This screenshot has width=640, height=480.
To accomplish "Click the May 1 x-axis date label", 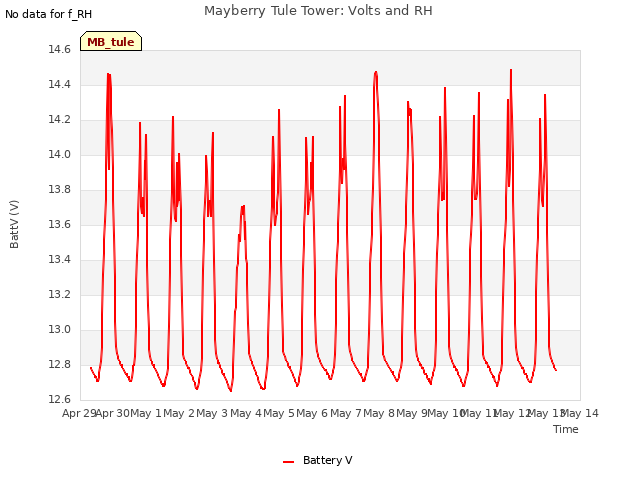I will 146,413.
